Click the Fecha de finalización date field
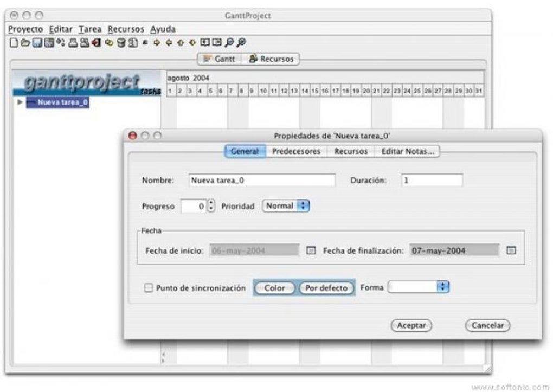 point(454,250)
